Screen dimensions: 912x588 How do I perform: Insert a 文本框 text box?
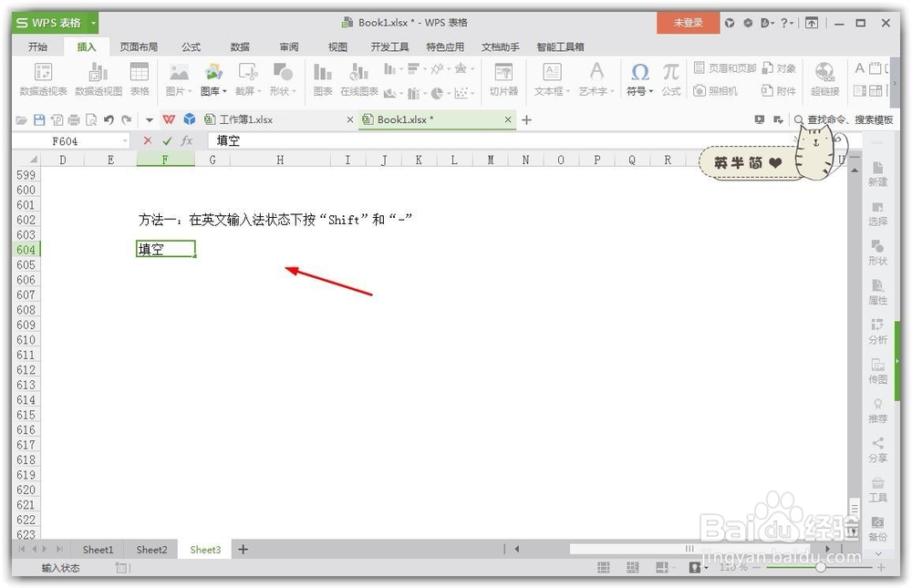coord(551,77)
